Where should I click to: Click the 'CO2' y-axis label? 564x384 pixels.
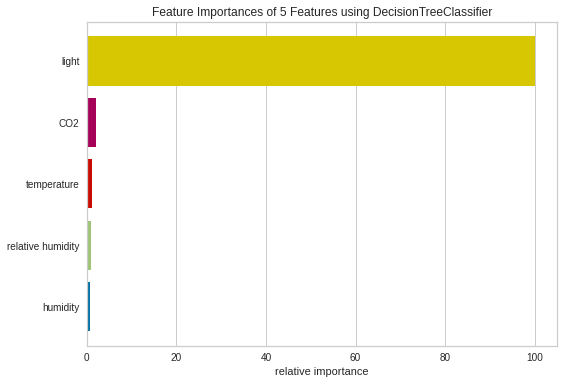pyautogui.click(x=69, y=123)
